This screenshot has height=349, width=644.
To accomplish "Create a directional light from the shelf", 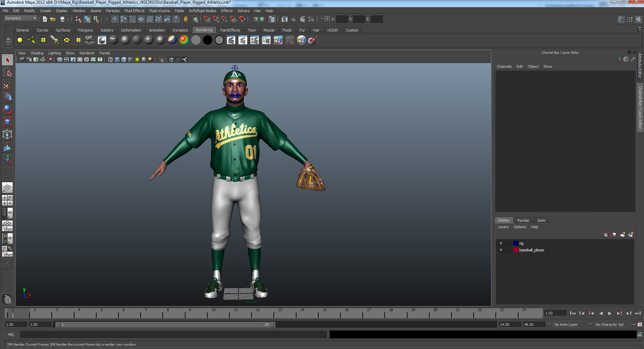I will coord(32,40).
